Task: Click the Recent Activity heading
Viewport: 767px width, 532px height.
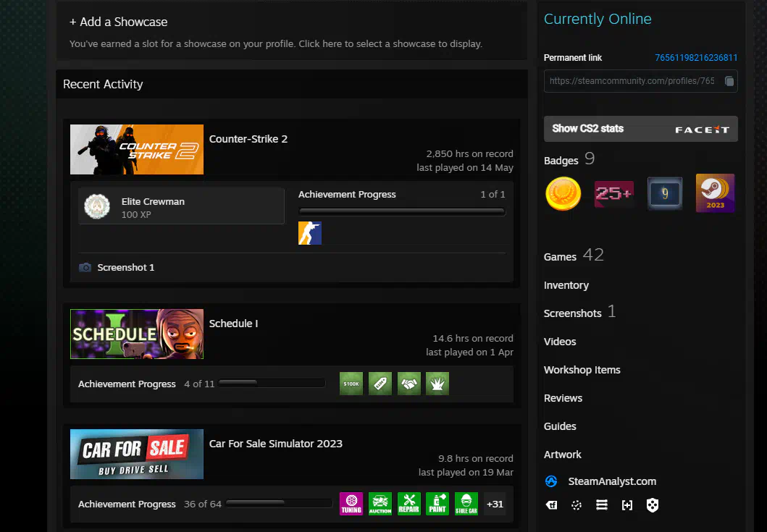Action: tap(104, 84)
